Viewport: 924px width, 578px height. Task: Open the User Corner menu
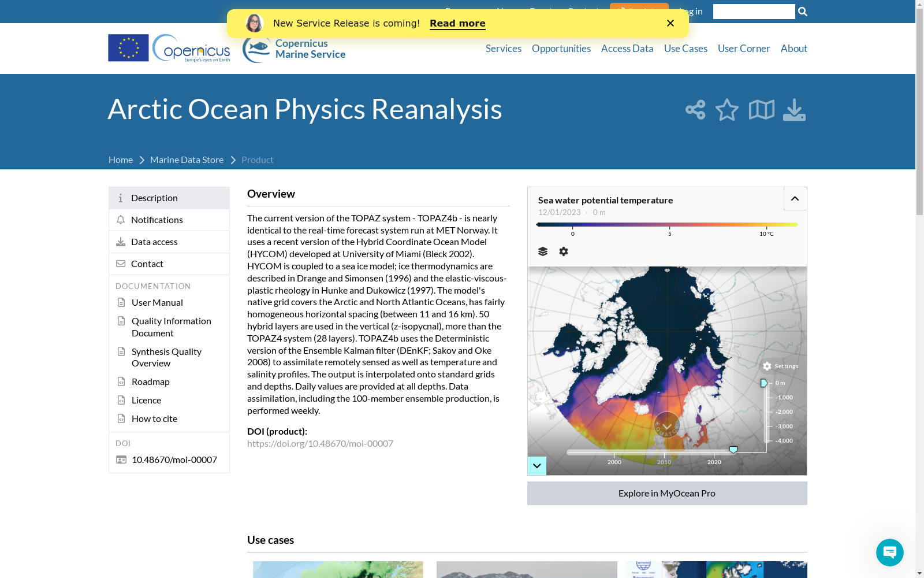point(744,49)
